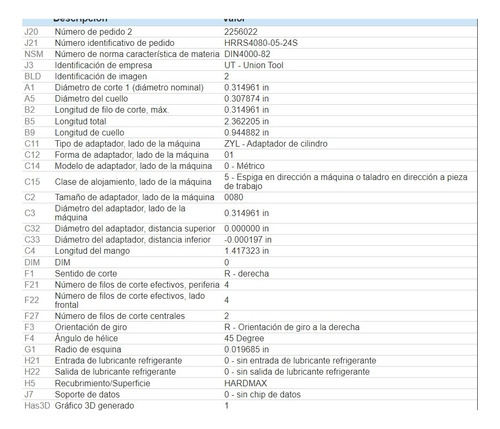
Task: Click the value 2256022
Action: click(241, 32)
